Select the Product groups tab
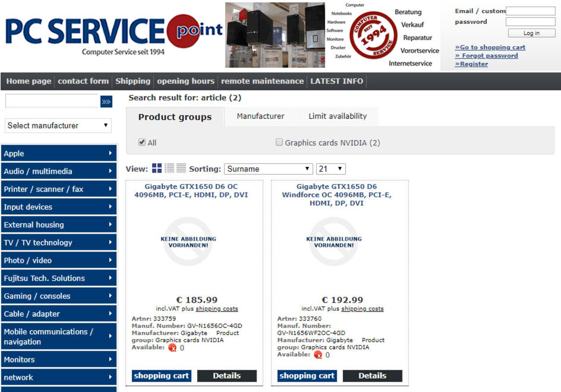Image resolution: width=561 pixels, height=392 pixels. pos(175,117)
